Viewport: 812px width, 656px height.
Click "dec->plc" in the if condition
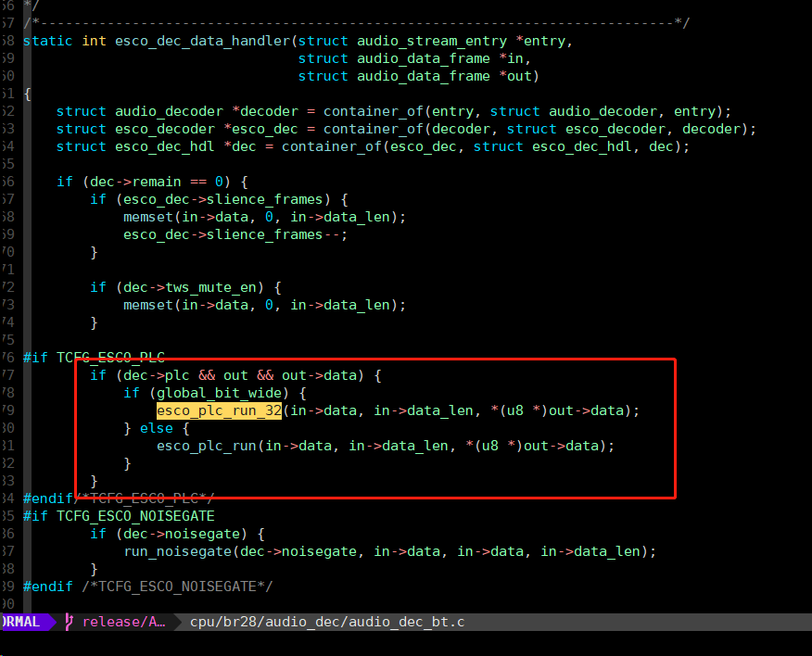(x=157, y=375)
